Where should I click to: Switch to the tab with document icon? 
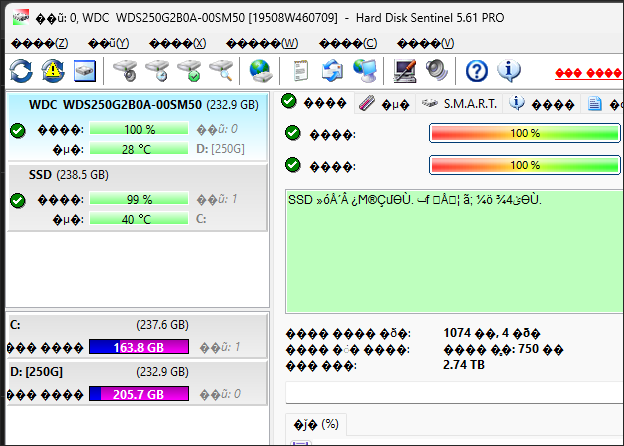point(603,104)
